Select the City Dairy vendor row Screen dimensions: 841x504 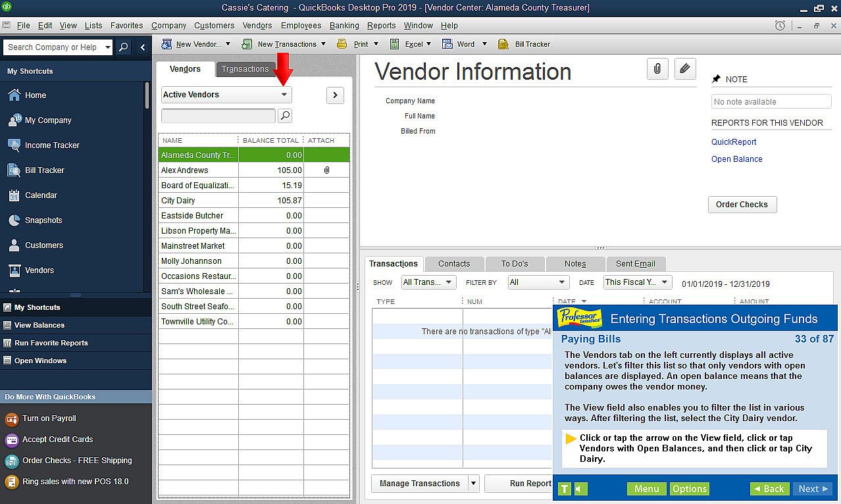tap(254, 201)
